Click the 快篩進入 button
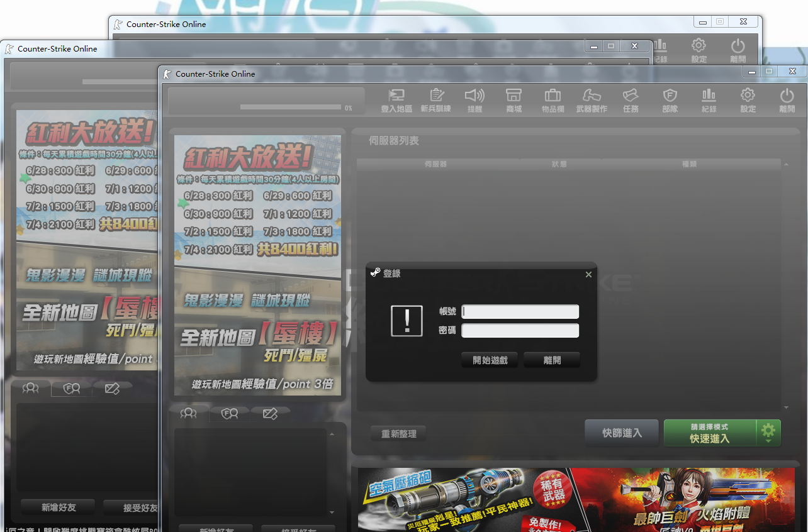 point(622,433)
